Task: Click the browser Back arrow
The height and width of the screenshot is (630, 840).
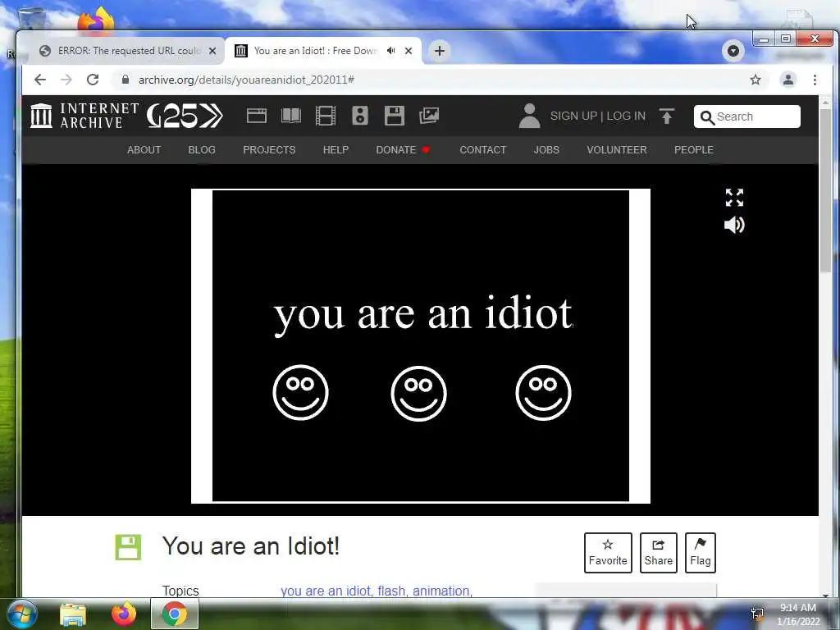Action: click(x=40, y=80)
